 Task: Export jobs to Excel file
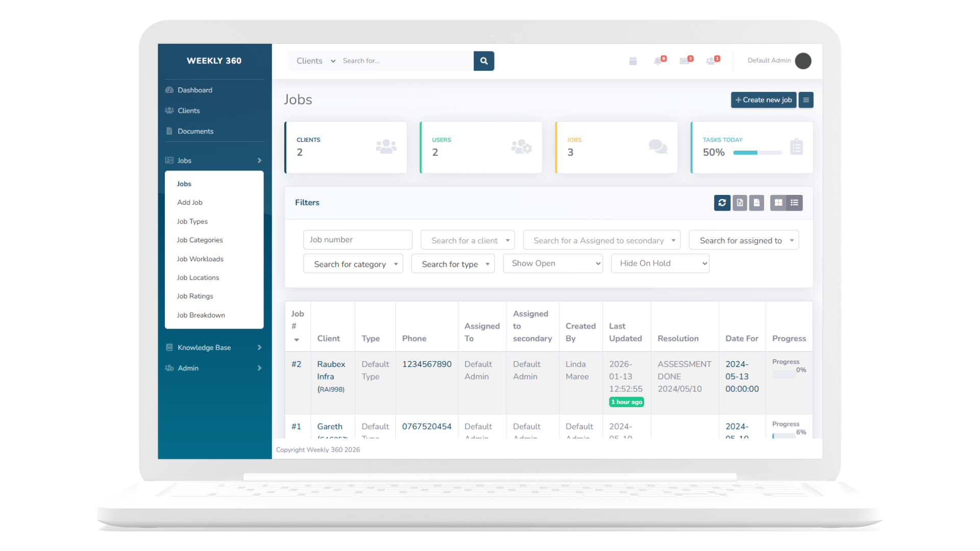(x=740, y=203)
